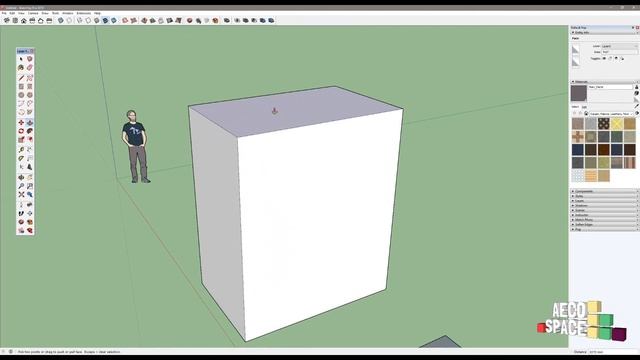640x360 pixels.
Task: Go to materials Home library
Action: pyautogui.click(x=586, y=113)
